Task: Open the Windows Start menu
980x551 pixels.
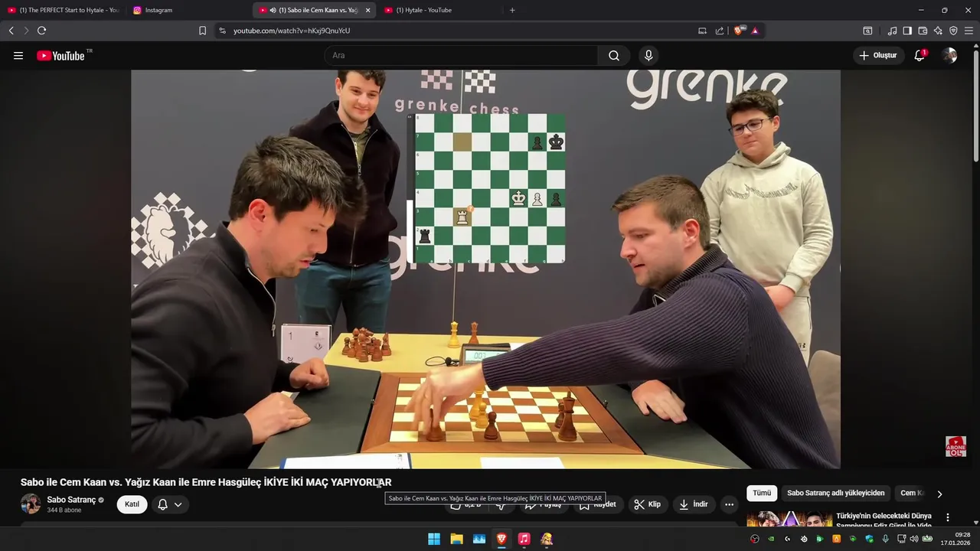Action: 434,539
